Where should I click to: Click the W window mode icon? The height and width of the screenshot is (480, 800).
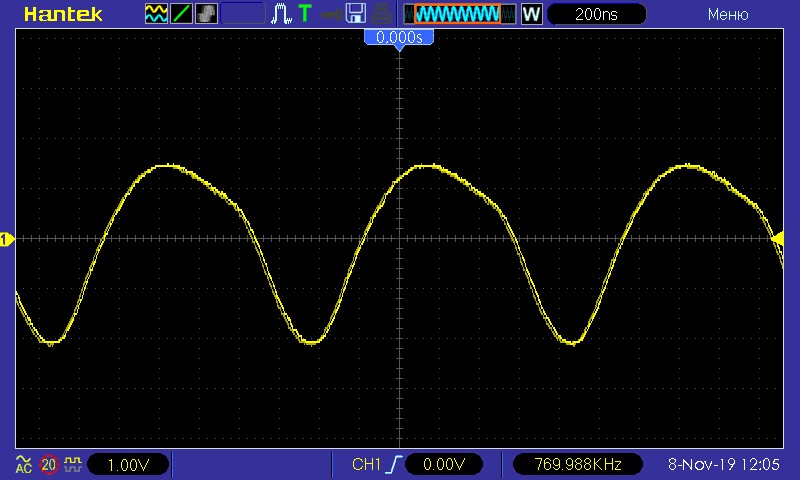point(531,14)
